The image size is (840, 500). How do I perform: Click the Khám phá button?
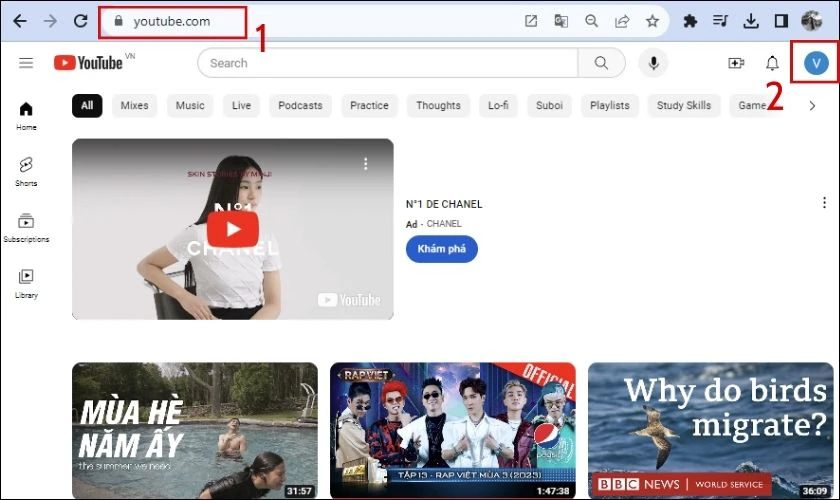tap(441, 249)
